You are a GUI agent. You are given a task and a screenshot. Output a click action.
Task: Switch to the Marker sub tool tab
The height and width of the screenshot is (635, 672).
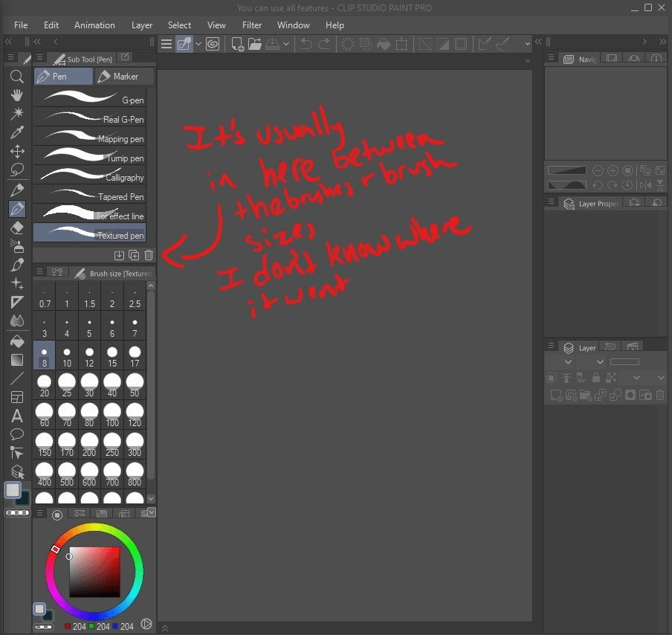click(x=125, y=76)
